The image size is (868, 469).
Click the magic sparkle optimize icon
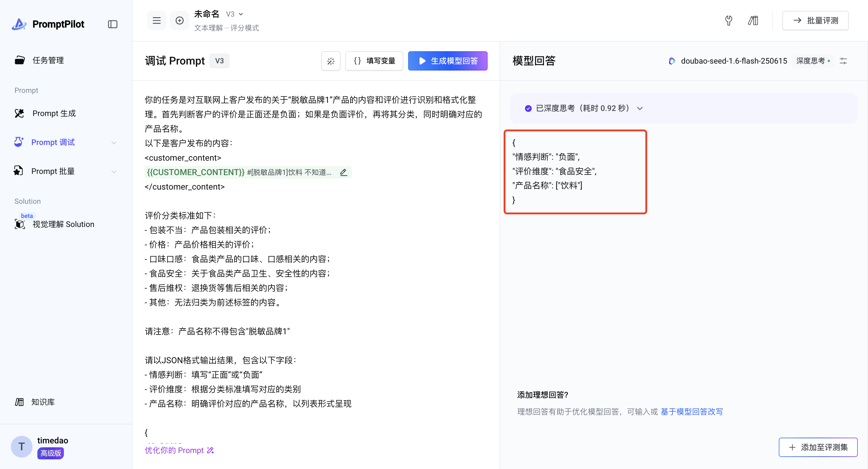pyautogui.click(x=331, y=61)
